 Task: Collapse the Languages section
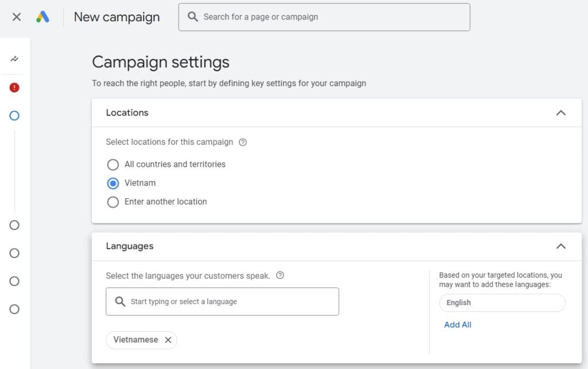561,246
